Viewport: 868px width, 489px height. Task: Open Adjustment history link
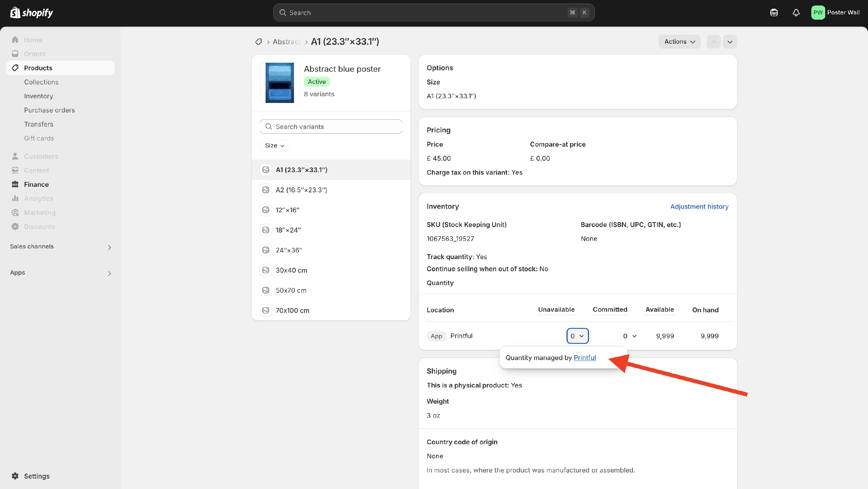click(x=699, y=206)
